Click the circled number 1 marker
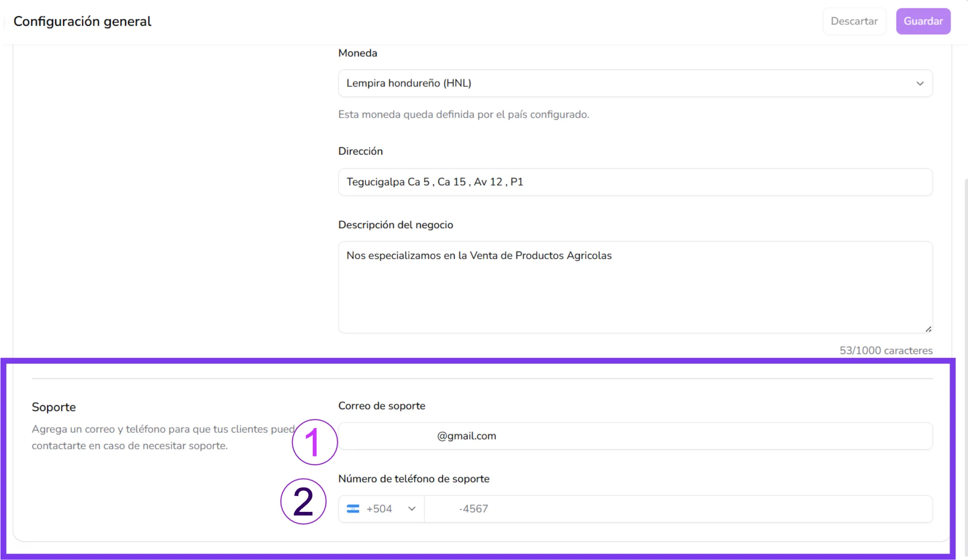The image size is (968, 560). tap(315, 442)
